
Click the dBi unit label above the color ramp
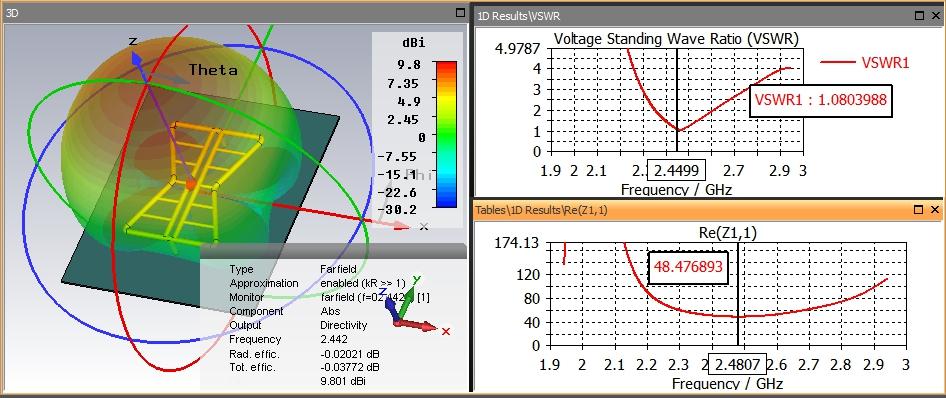[x=413, y=43]
